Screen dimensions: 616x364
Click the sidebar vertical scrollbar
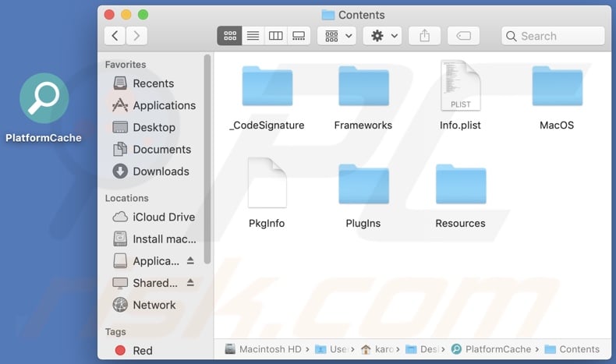click(207, 160)
